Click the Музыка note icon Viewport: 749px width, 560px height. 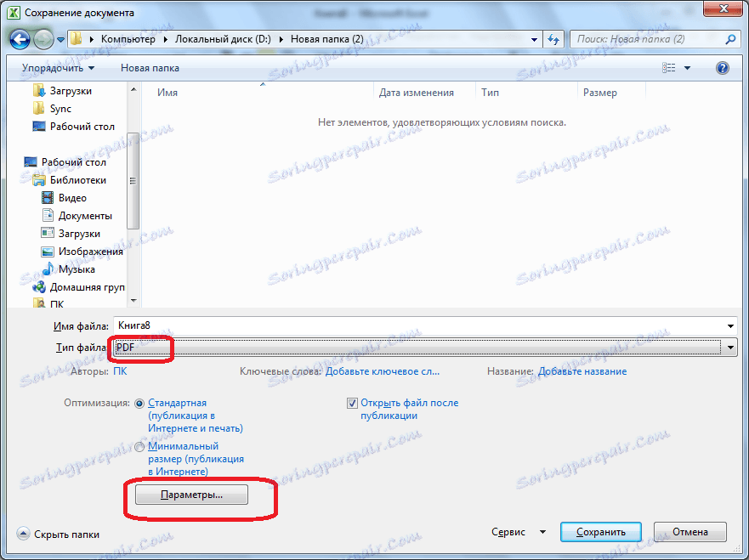pos(48,269)
